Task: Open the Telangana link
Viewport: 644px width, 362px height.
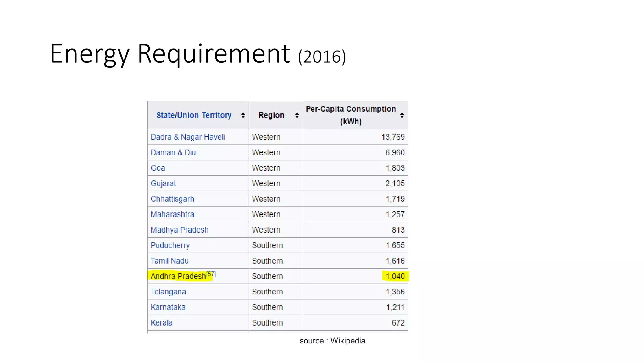Action: pos(168,292)
